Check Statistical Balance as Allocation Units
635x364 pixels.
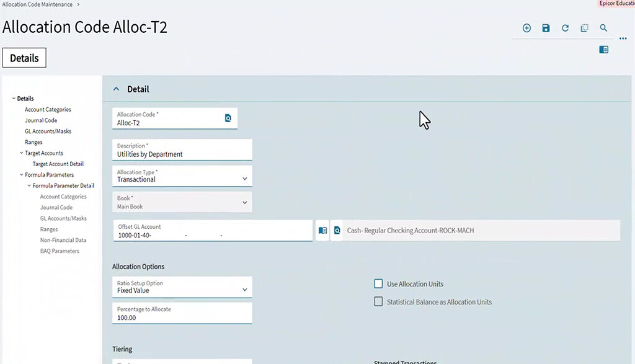point(378,301)
